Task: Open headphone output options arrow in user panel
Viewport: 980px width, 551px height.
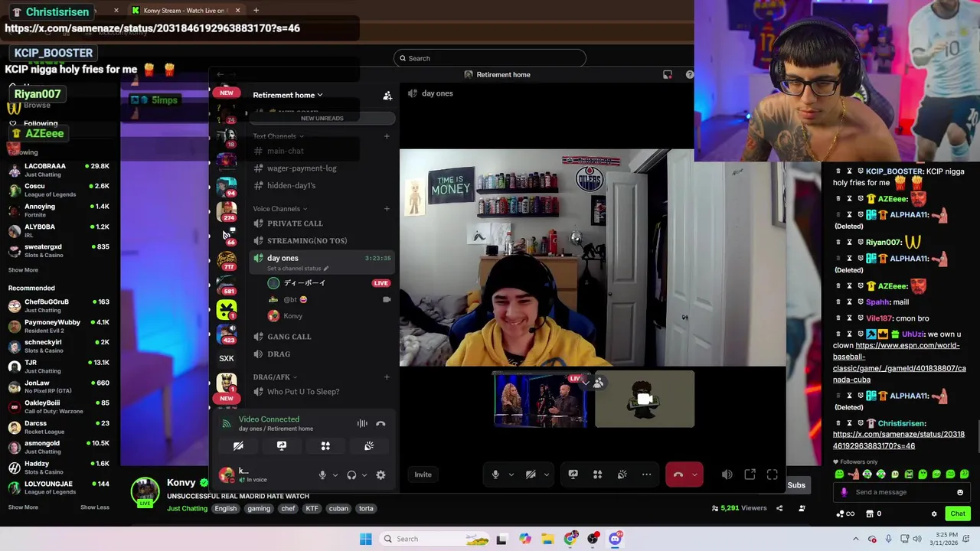Action: [x=364, y=475]
